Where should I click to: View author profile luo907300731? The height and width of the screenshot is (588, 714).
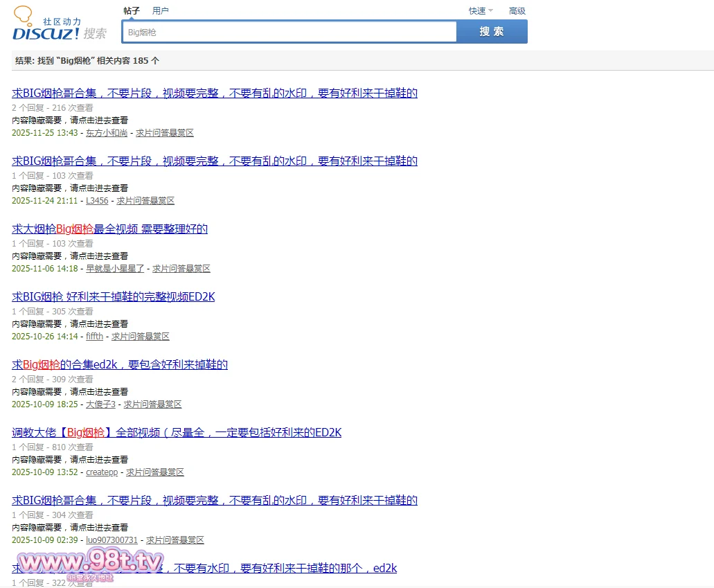point(111,540)
